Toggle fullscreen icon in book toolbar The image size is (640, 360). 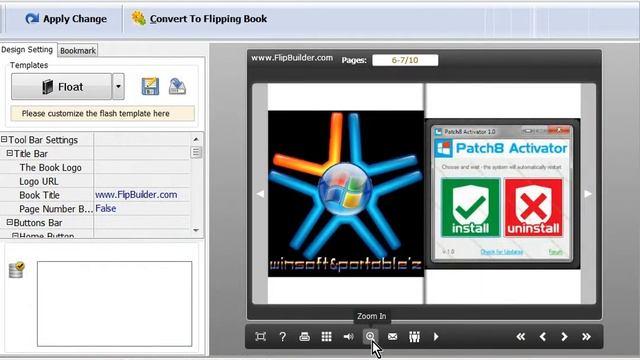pyautogui.click(x=260, y=337)
